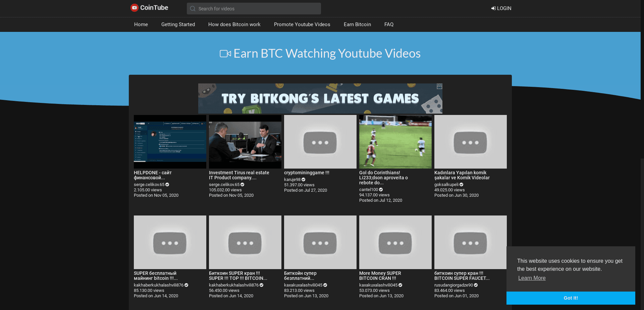
Task: Open the Promote Youtube Videos page
Action: (x=302, y=24)
